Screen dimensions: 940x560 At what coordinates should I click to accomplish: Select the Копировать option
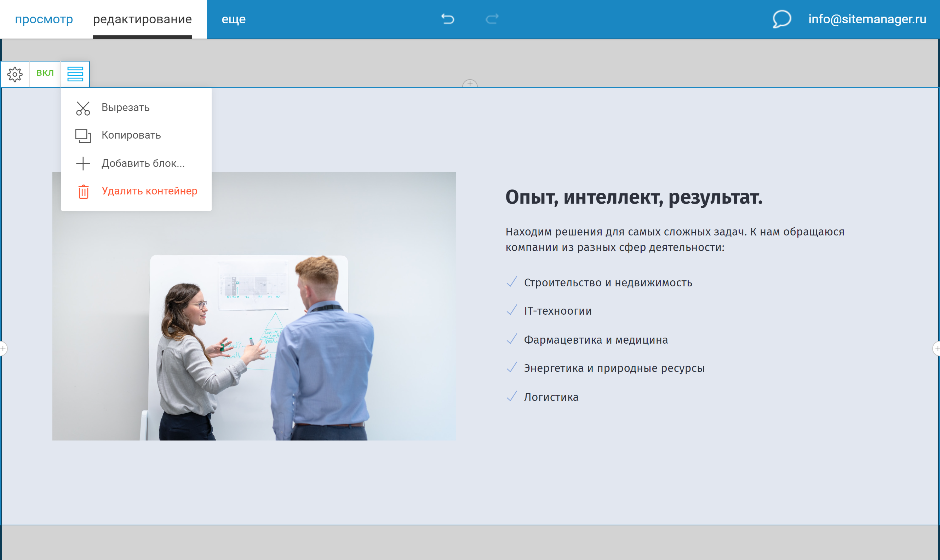pos(131,135)
